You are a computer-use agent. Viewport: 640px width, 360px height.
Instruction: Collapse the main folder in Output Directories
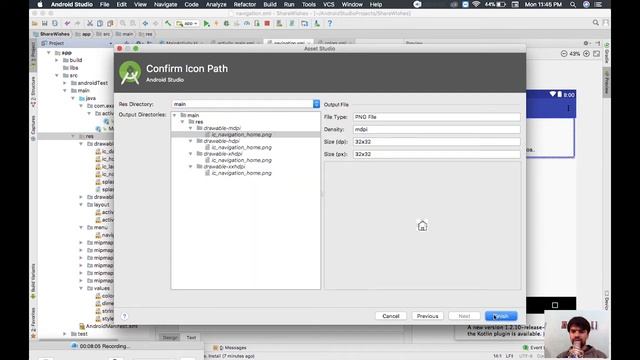(175, 115)
